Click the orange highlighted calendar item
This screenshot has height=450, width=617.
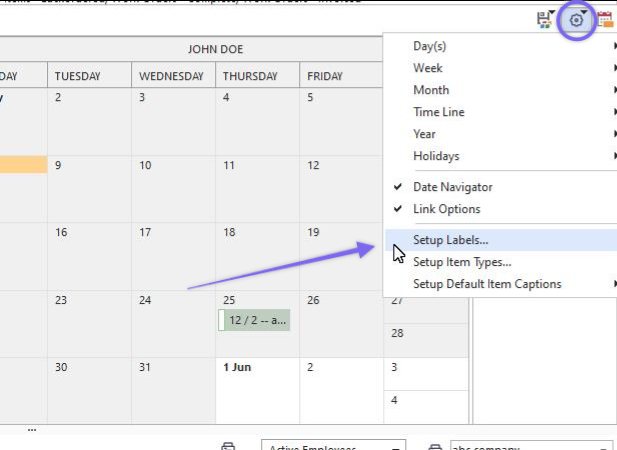pos(23,164)
